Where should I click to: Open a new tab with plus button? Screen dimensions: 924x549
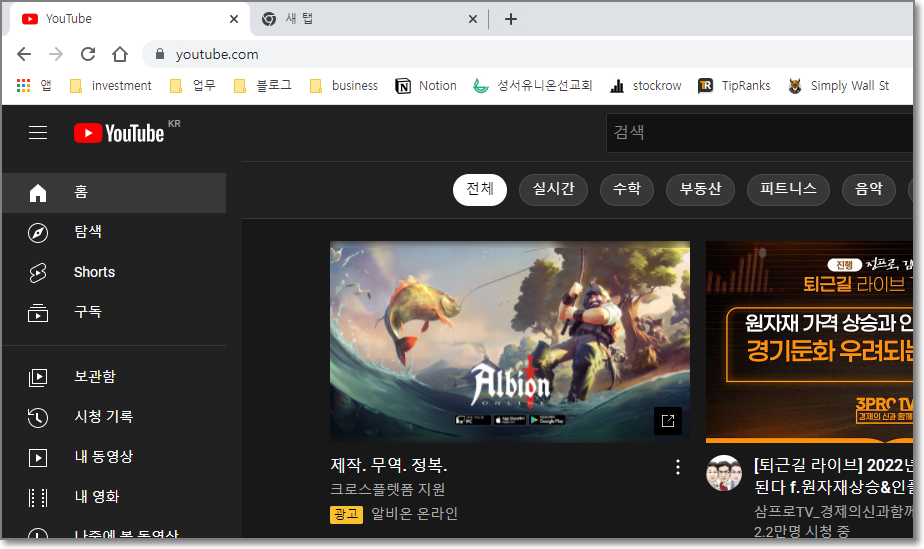[x=511, y=19]
